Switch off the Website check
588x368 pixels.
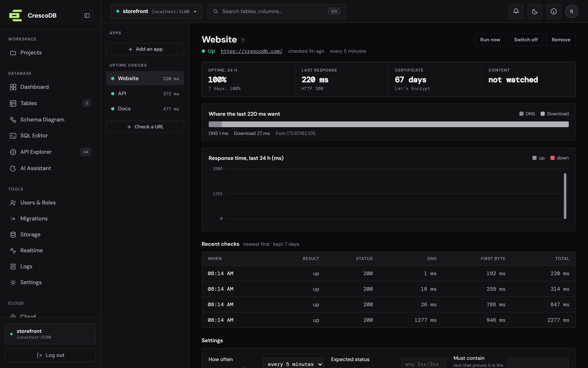(526, 40)
